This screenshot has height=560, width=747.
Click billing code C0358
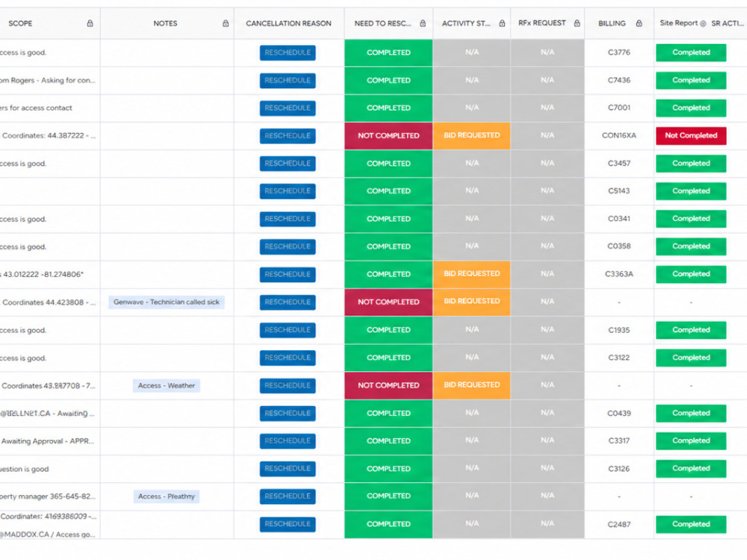(x=619, y=246)
